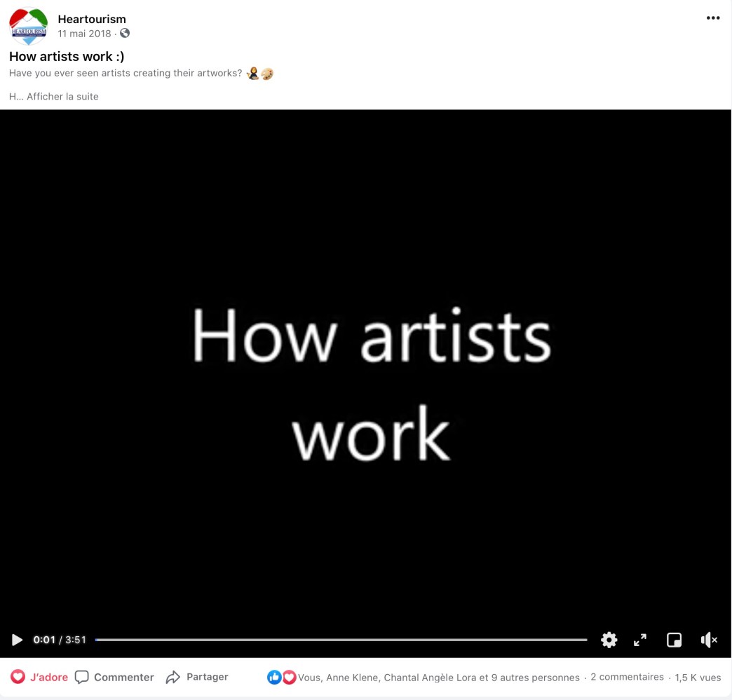Seek on the video progress bar

pos(341,640)
